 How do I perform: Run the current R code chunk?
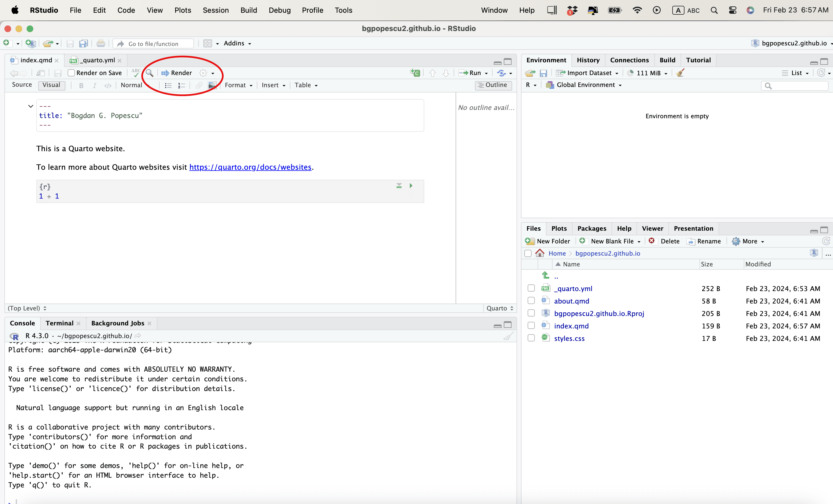(411, 186)
